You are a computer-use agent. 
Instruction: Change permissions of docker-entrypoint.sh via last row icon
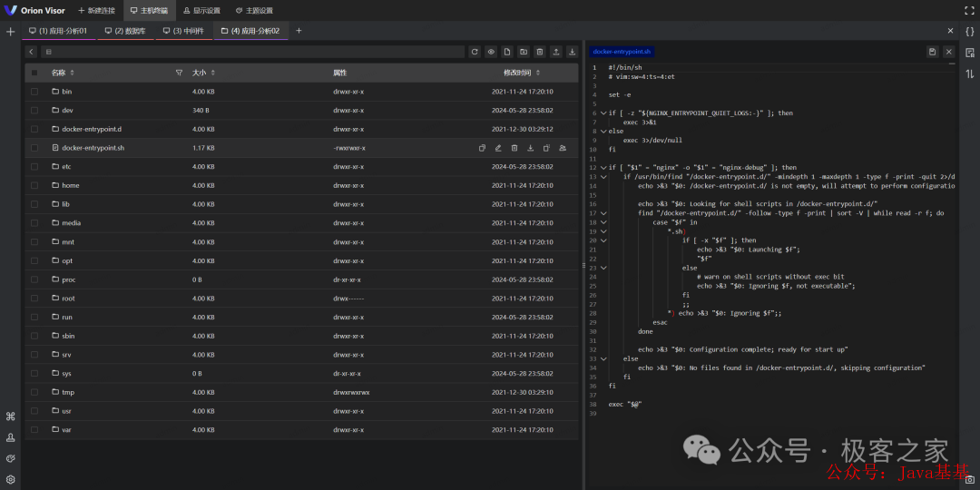coord(563,148)
